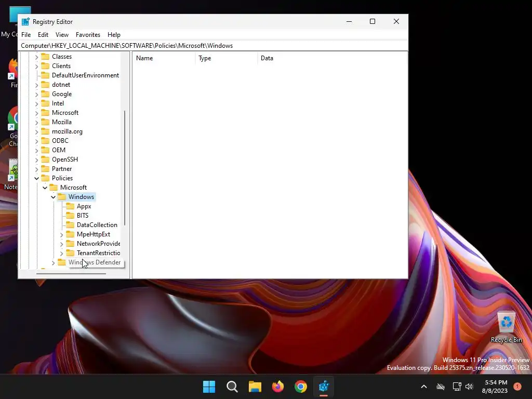Select the DefaultUserEnvironment folder icon
This screenshot has width=532, height=399.
pos(45,75)
